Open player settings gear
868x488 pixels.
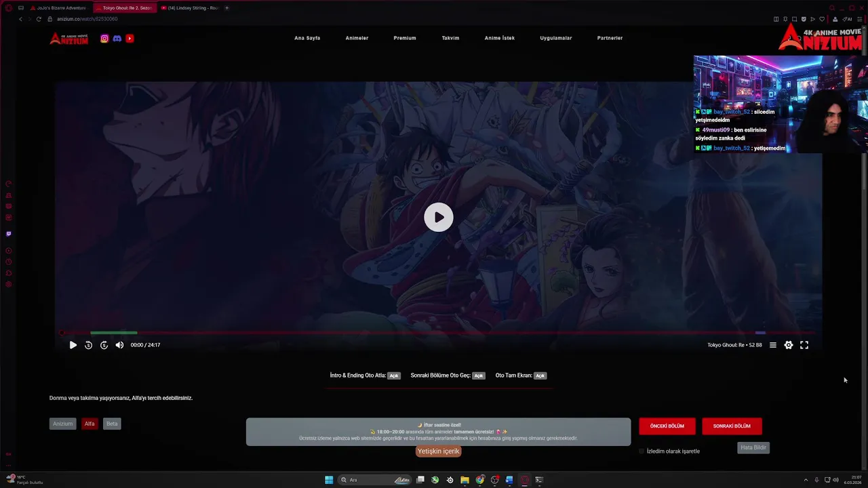click(789, 345)
